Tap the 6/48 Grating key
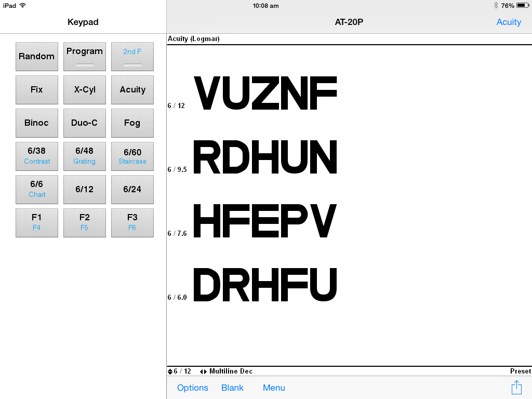This screenshot has width=532, height=399. (x=85, y=156)
